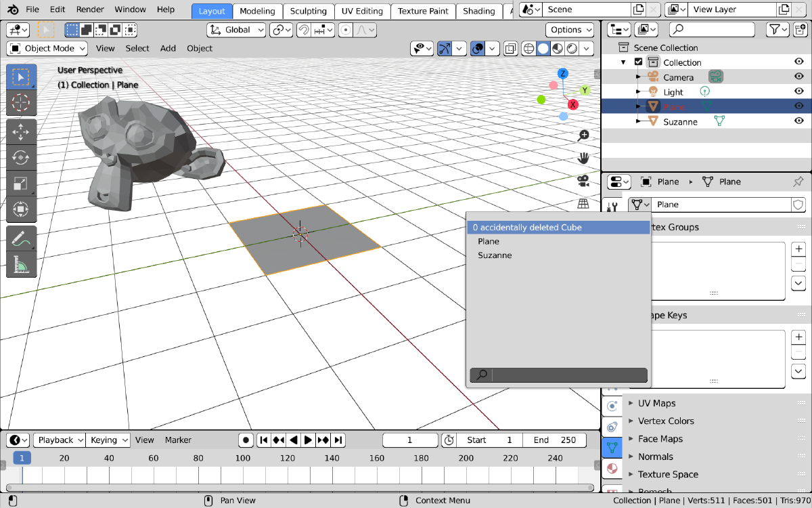Image resolution: width=812 pixels, height=508 pixels.
Task: Open Tool properties tab wrench icon
Action: [612, 207]
